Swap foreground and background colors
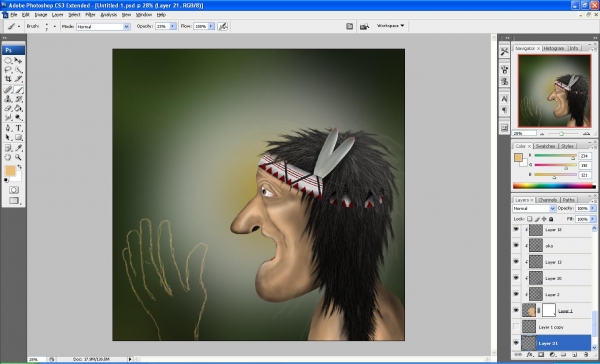The width and height of the screenshot is (600, 364). (20, 167)
